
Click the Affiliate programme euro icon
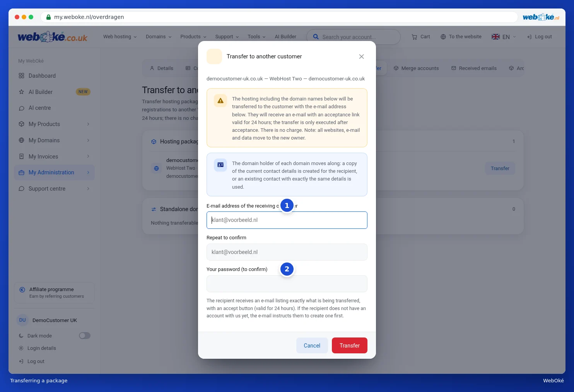[22, 290]
